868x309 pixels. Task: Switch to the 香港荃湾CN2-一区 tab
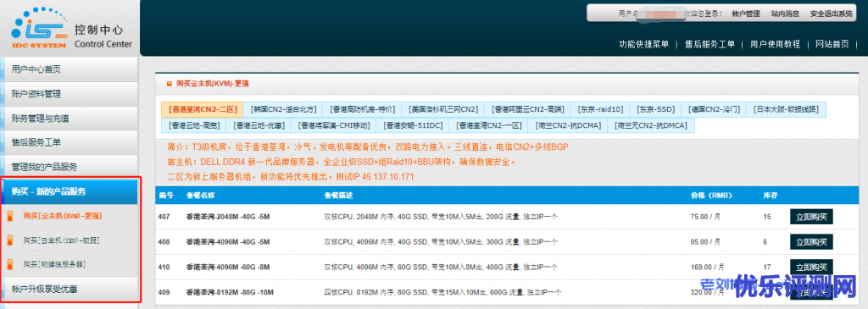(x=489, y=125)
